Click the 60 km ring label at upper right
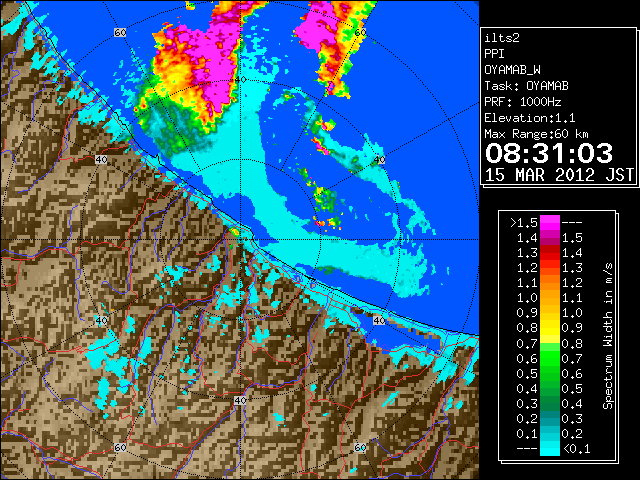The image size is (640, 480). coord(360,32)
